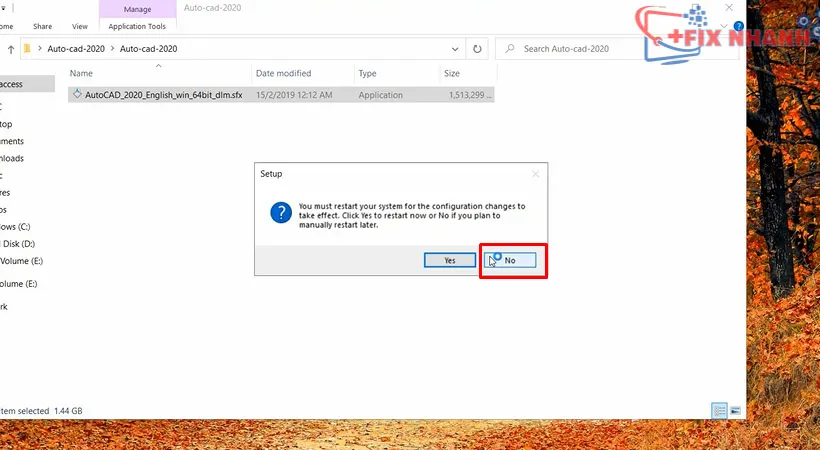Close the Setup dialog
Viewport: 820px width, 450px height.
(535, 174)
